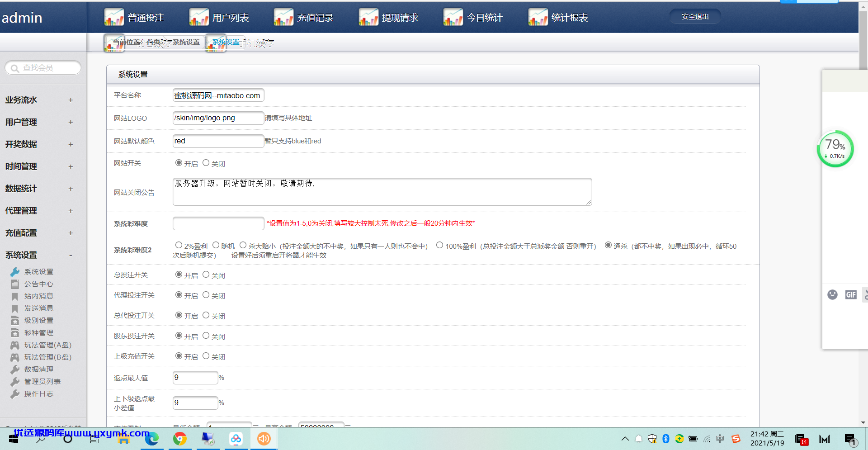The width and height of the screenshot is (868, 450).
Task: Select 随机 for 系统彩难度2
Action: click(x=216, y=245)
